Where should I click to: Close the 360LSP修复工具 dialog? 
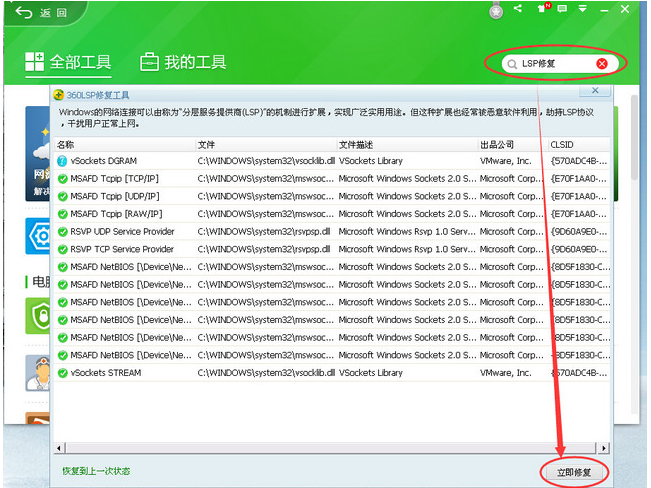595,91
